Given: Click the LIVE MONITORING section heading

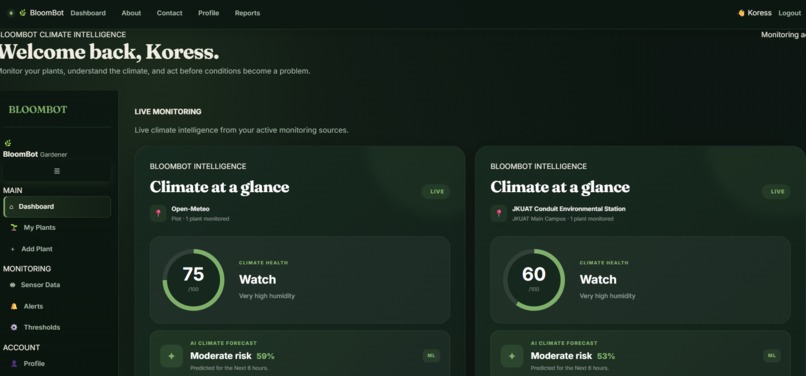Looking at the screenshot, I should (x=168, y=112).
